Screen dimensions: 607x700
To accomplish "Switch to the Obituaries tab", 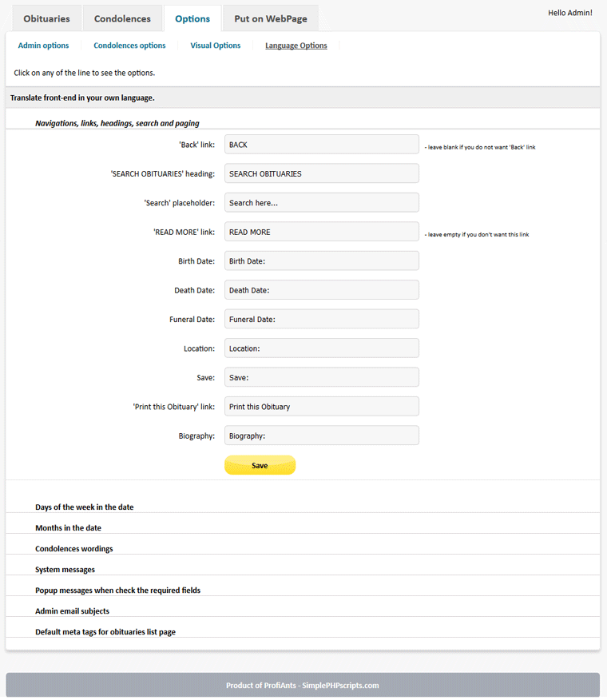I will pos(46,18).
